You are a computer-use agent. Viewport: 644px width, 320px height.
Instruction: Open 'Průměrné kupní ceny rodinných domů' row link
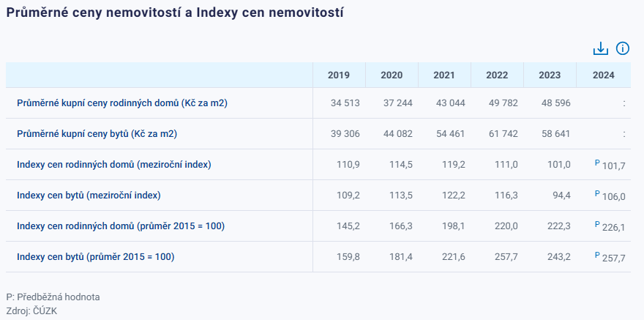pos(122,103)
